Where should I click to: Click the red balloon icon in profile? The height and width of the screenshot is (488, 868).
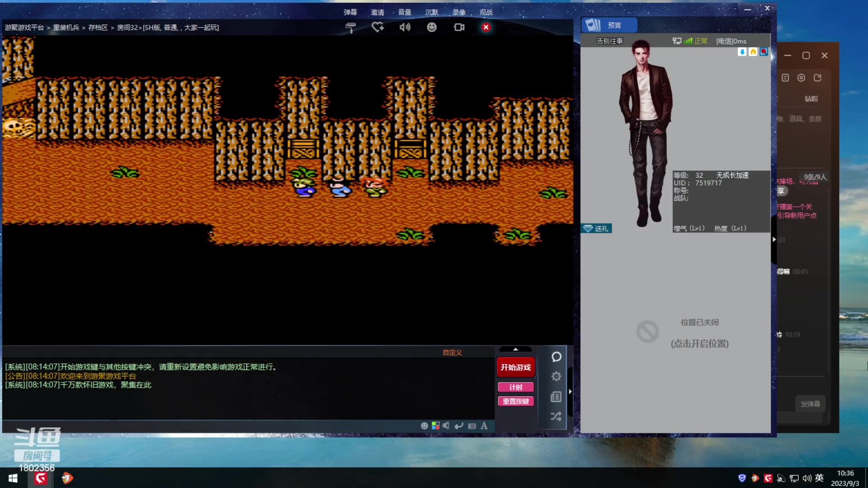coord(764,52)
